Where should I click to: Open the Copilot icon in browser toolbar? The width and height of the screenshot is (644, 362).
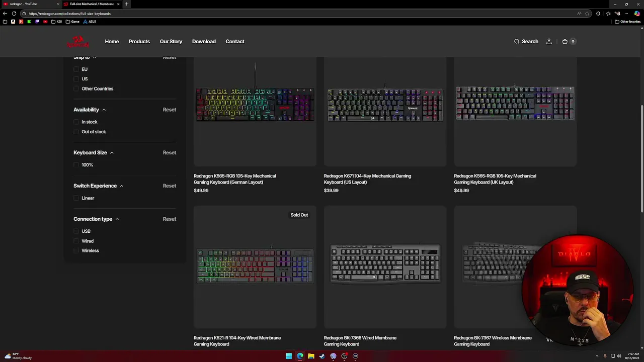coord(637,14)
